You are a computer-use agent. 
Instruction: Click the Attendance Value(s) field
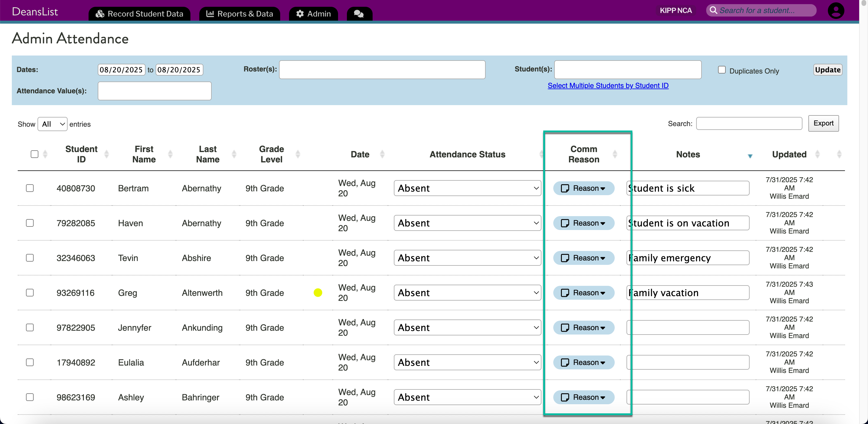tap(154, 91)
